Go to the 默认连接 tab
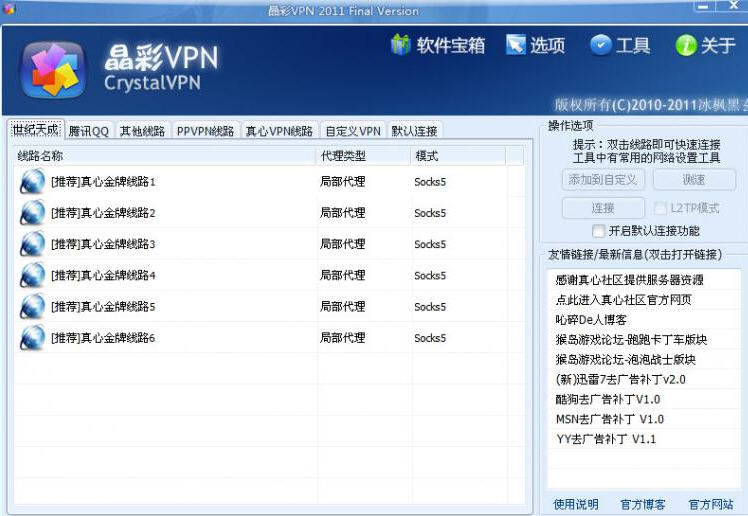 415,131
